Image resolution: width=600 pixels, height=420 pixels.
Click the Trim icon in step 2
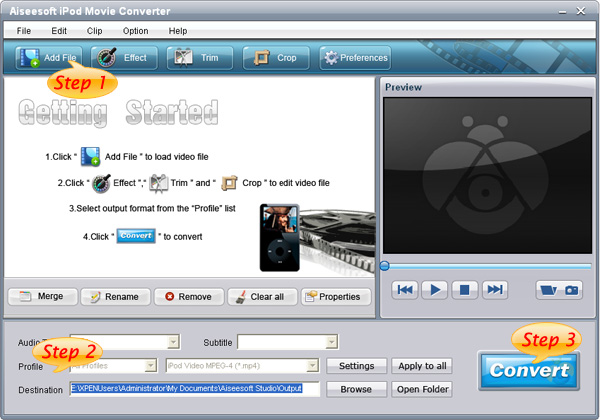(x=158, y=183)
